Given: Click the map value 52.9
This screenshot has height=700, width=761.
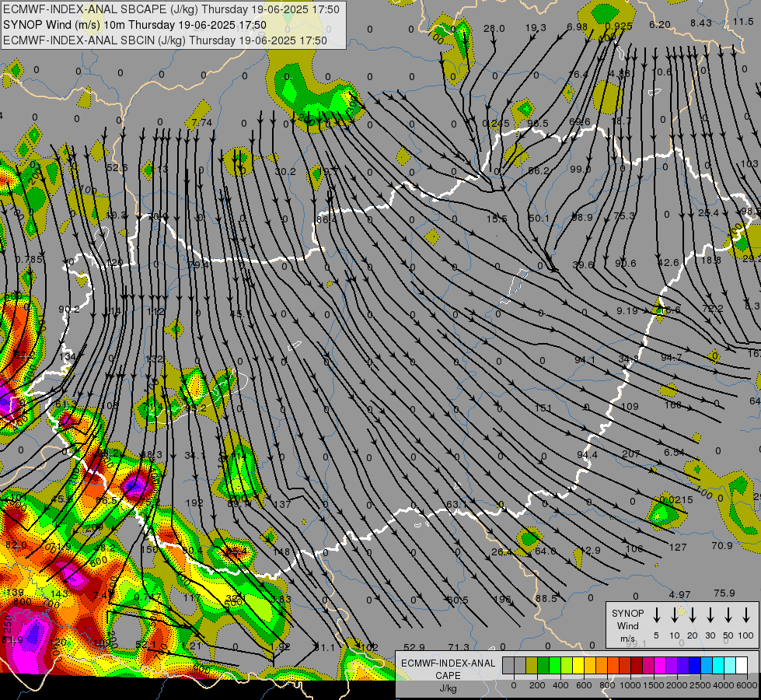Looking at the screenshot, I should (x=414, y=647).
